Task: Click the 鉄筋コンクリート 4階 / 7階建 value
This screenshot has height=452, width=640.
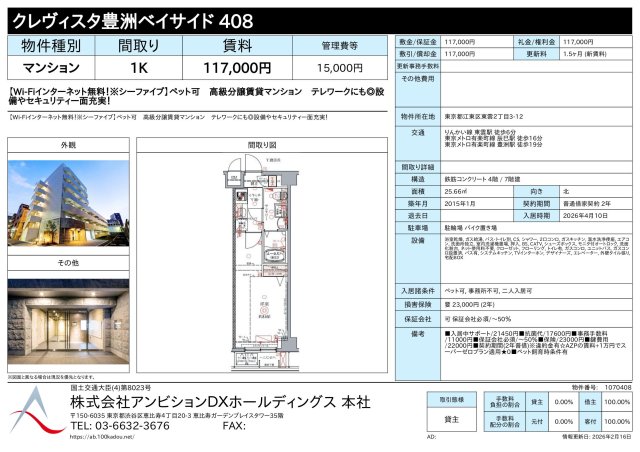Action: (482, 179)
